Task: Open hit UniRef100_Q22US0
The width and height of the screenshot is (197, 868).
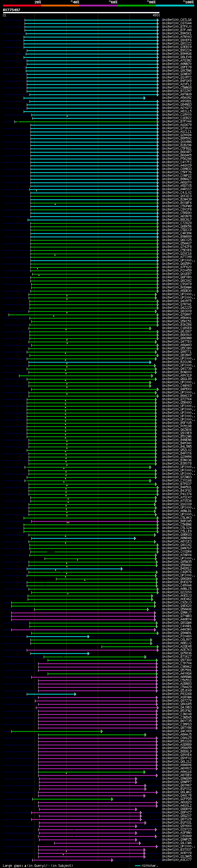Action: [x=176, y=592]
